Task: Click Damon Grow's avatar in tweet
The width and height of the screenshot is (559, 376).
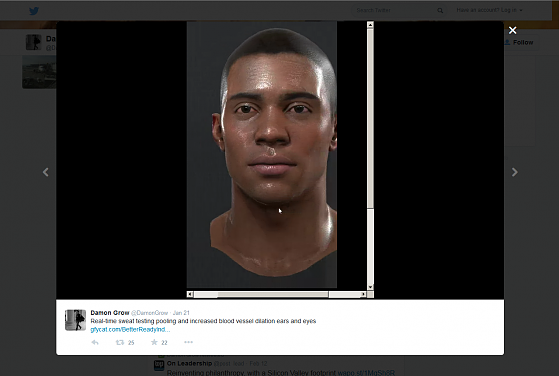Action: [x=75, y=320]
